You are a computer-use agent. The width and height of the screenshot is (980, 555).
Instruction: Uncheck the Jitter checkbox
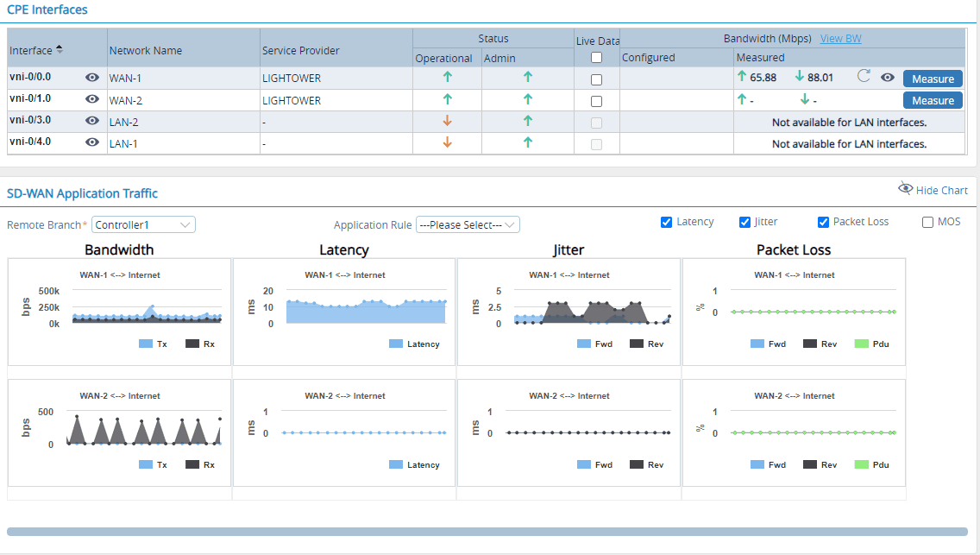tap(744, 222)
